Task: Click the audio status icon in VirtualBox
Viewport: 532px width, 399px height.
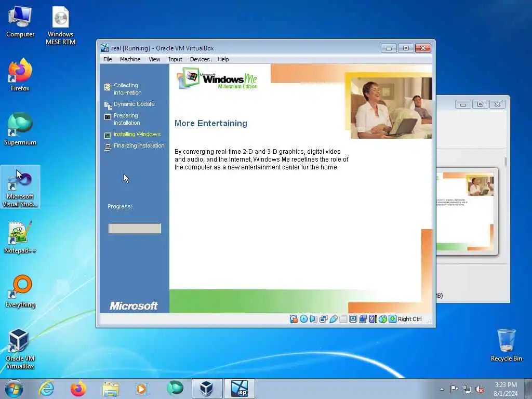Action: pos(313,319)
